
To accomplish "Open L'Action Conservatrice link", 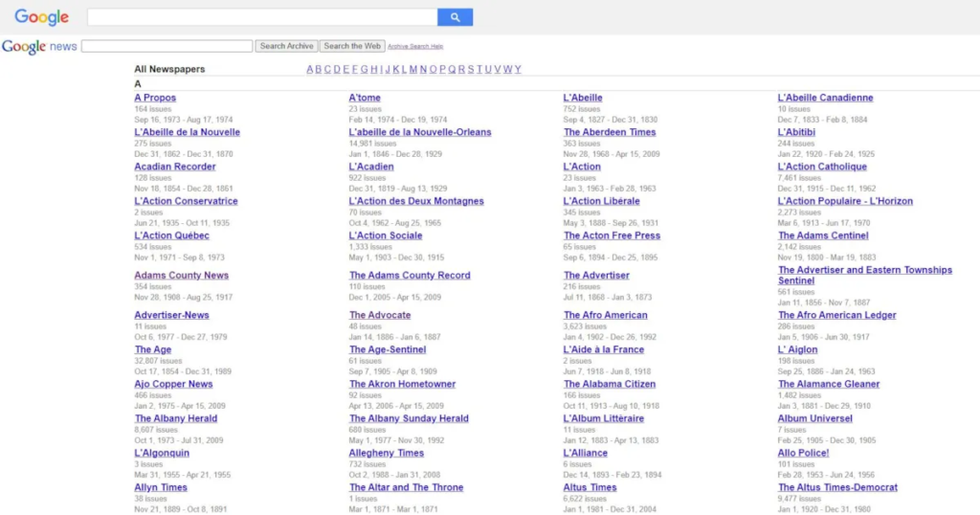I will pyautogui.click(x=186, y=201).
